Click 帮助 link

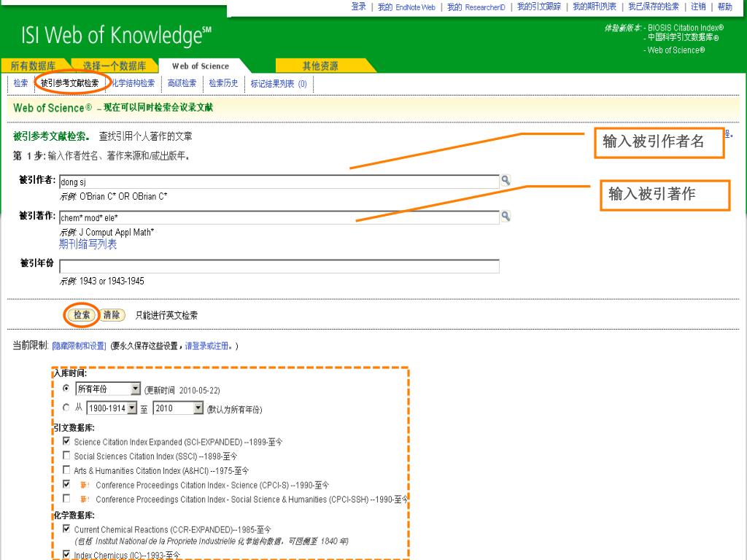(724, 7)
